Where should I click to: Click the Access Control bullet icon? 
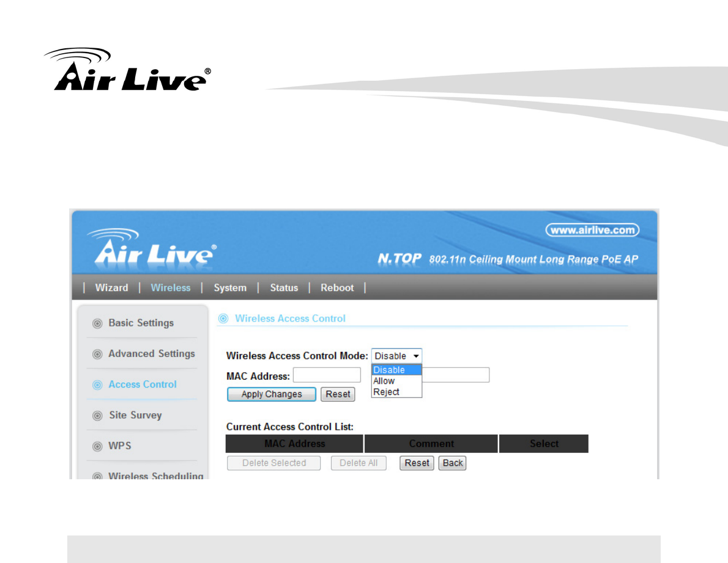click(97, 385)
